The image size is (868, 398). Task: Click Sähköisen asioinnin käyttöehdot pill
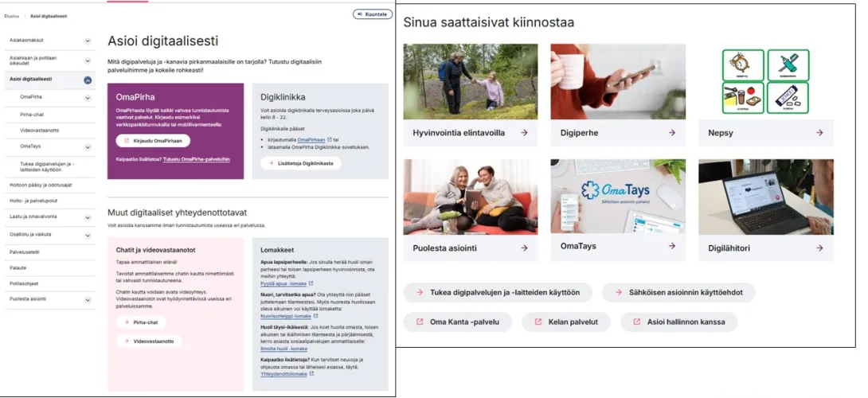[678, 292]
